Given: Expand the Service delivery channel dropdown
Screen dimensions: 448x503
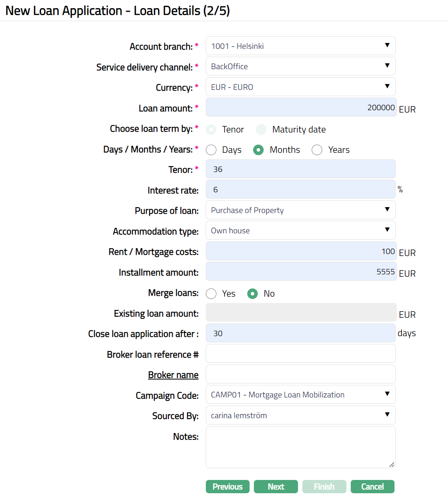Looking at the screenshot, I should point(300,66).
